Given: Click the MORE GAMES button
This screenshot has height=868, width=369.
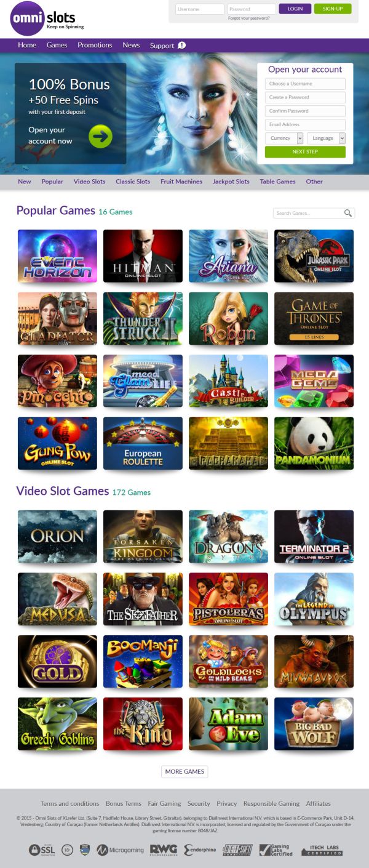Looking at the screenshot, I should (x=184, y=771).
